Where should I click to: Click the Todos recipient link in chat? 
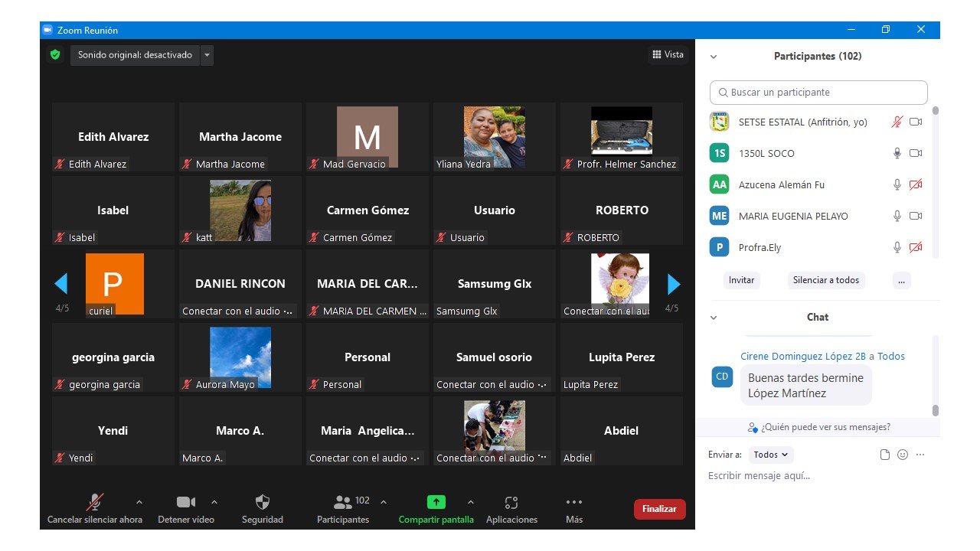coord(891,357)
